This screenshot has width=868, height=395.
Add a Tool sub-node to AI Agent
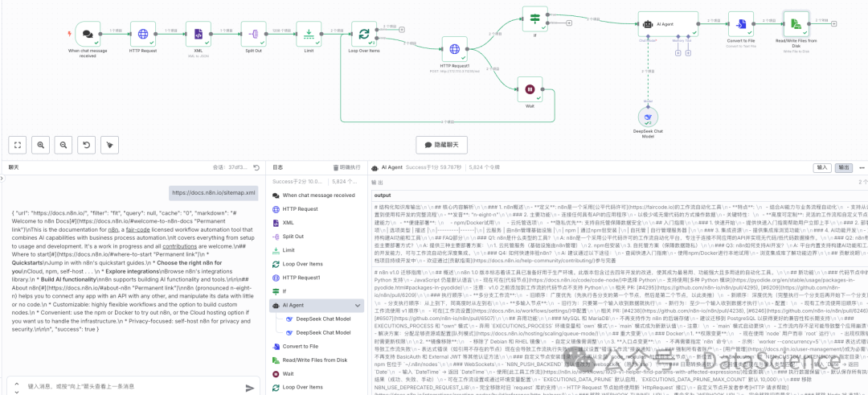pyautogui.click(x=689, y=53)
